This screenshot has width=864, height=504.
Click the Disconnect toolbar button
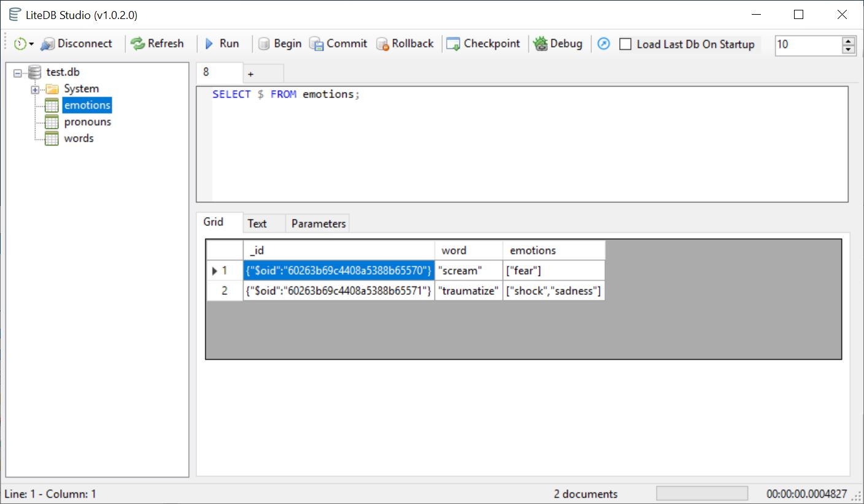pos(77,44)
